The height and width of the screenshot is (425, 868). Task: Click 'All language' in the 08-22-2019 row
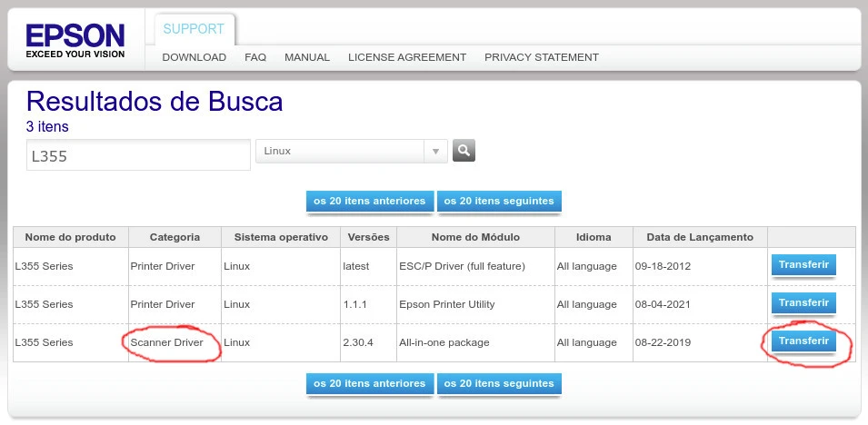coord(587,342)
